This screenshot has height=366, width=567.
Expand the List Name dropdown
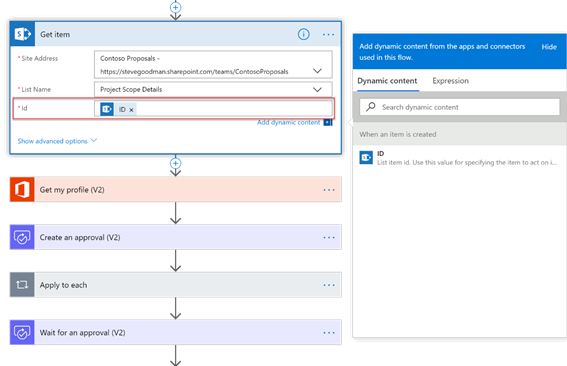coord(317,89)
